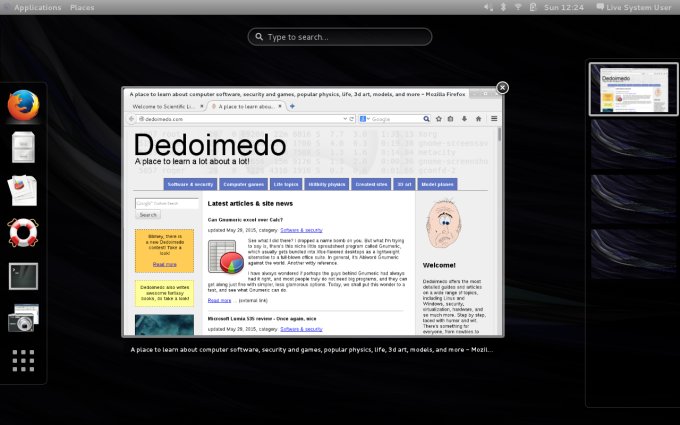Image resolution: width=680 pixels, height=425 pixels.
Task: Click the Google search box in Firefox
Action: pos(396,119)
